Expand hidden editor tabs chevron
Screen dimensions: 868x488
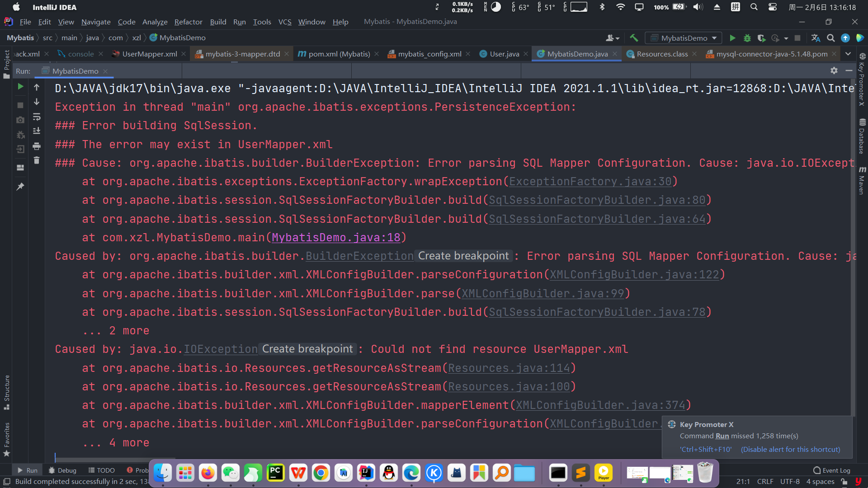click(x=848, y=54)
